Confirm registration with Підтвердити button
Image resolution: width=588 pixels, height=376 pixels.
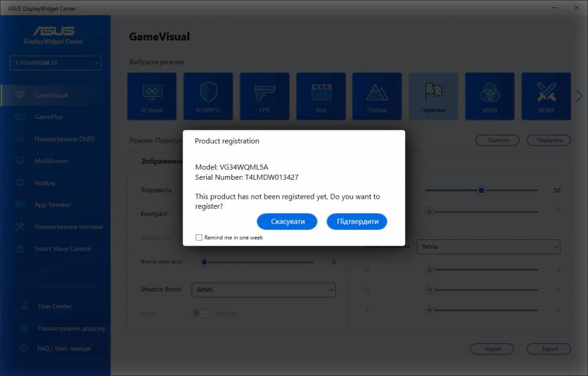coord(357,221)
